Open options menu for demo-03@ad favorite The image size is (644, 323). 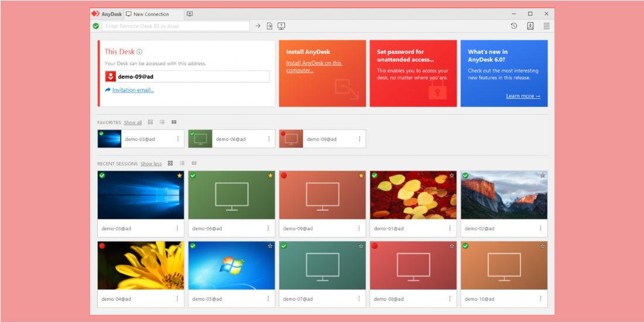178,139
